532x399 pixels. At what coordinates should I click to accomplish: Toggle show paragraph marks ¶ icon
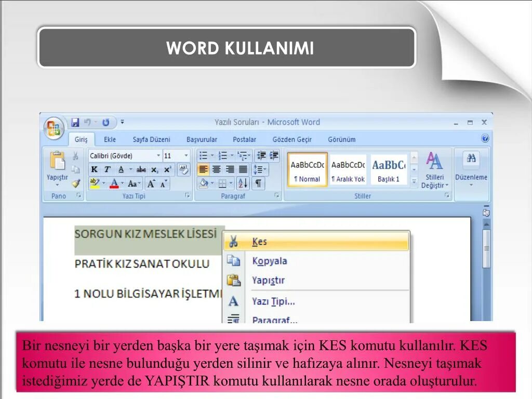tap(258, 183)
